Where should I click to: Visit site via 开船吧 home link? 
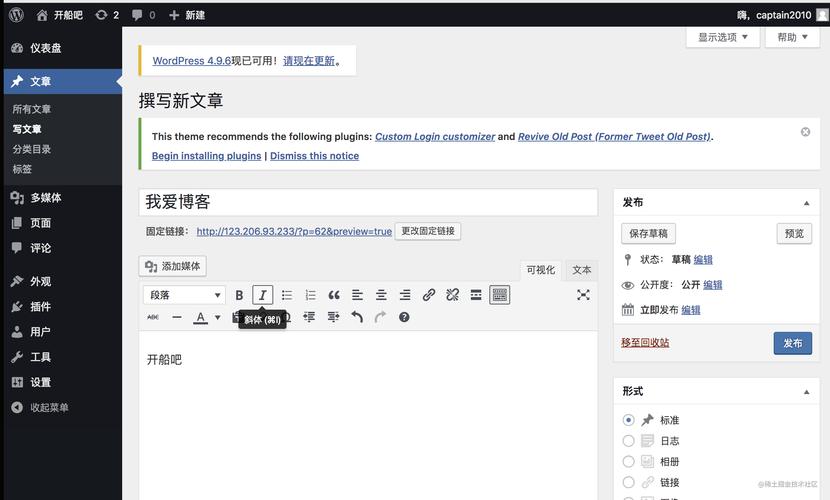60,15
